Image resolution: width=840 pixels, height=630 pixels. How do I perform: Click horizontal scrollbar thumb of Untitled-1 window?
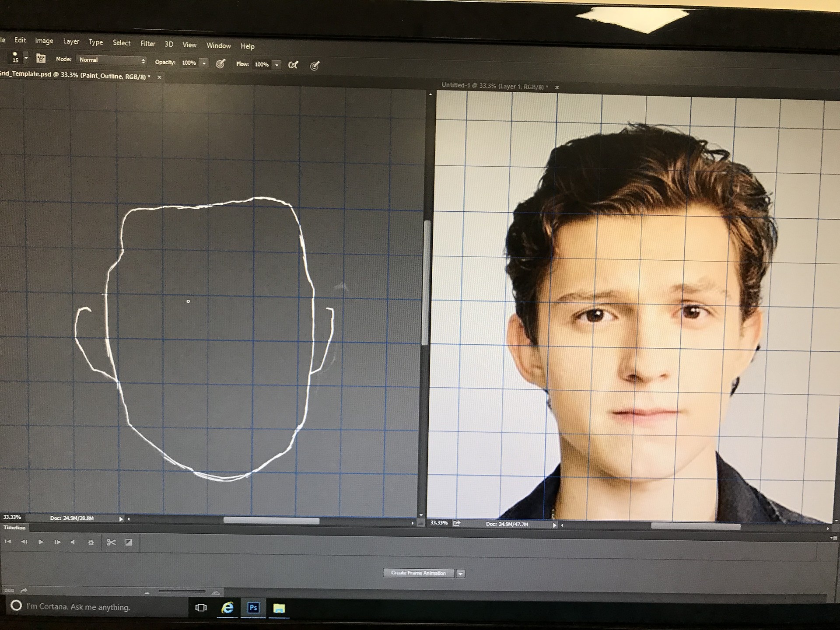[x=696, y=527]
